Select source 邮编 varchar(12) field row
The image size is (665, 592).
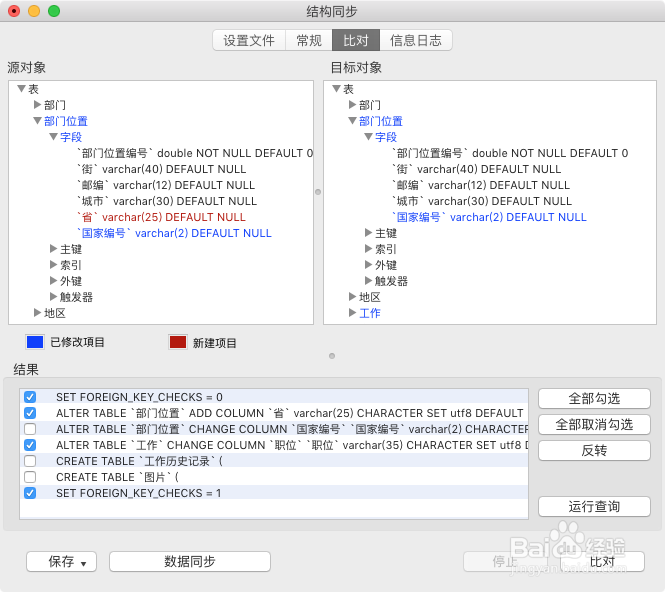tap(166, 185)
